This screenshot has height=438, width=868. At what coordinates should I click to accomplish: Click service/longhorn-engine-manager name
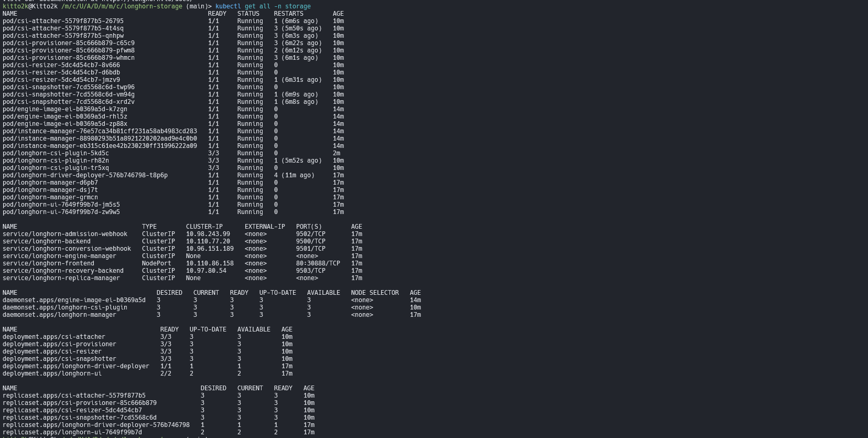pyautogui.click(x=59, y=256)
